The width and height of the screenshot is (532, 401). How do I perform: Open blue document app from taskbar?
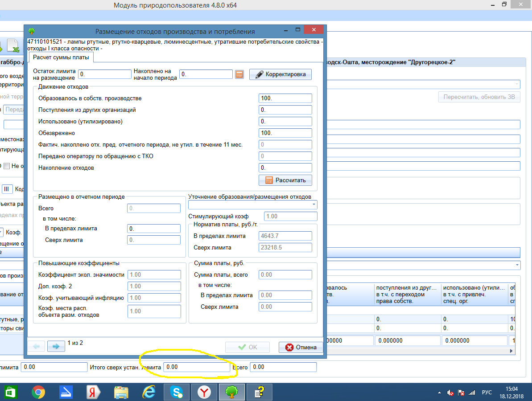[x=66, y=393]
